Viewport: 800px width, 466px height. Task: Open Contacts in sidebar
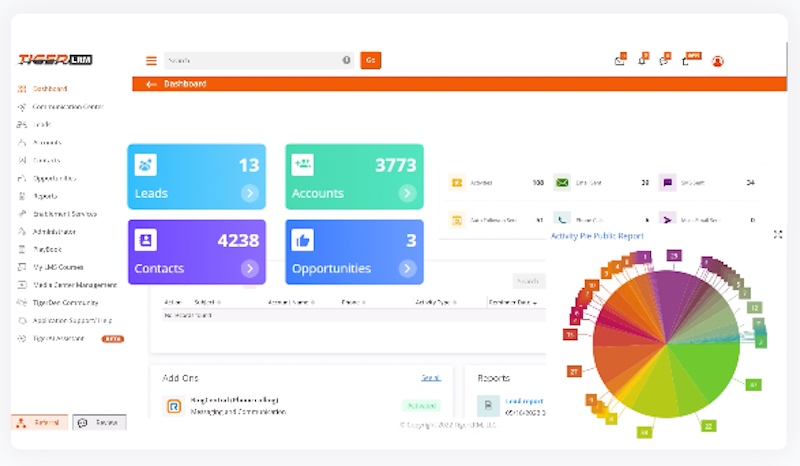(x=46, y=160)
